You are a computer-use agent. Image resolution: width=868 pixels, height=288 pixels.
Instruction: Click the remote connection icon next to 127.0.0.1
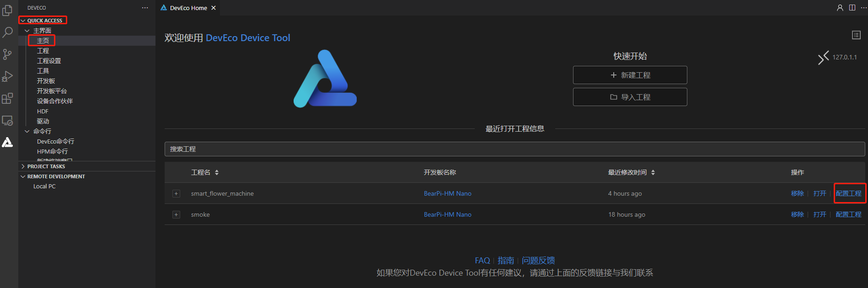click(823, 58)
